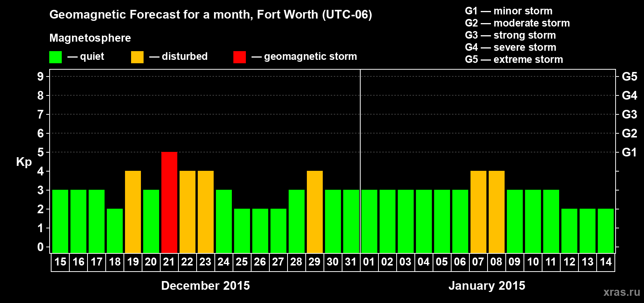The height and width of the screenshot is (303, 644).
Task: Click date label 09 on the axis
Action: pyautogui.click(x=514, y=262)
